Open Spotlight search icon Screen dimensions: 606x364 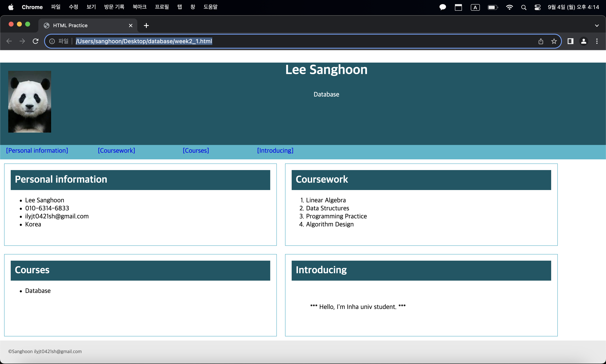point(524,7)
